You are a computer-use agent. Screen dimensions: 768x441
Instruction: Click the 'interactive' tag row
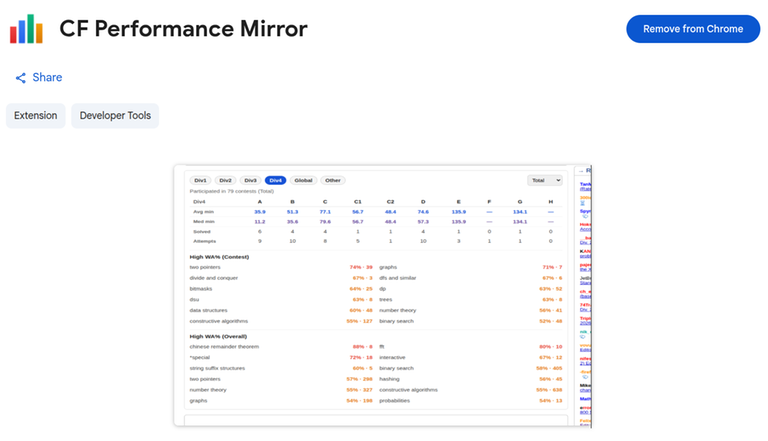(x=471, y=357)
